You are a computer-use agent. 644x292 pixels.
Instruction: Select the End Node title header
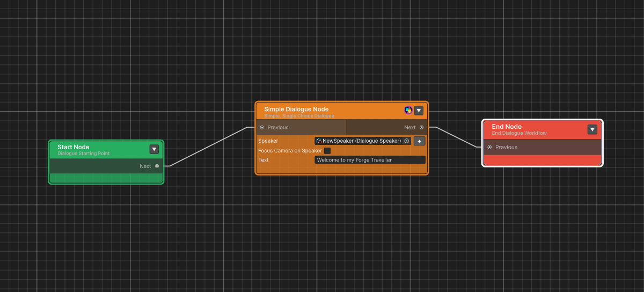[x=507, y=127]
